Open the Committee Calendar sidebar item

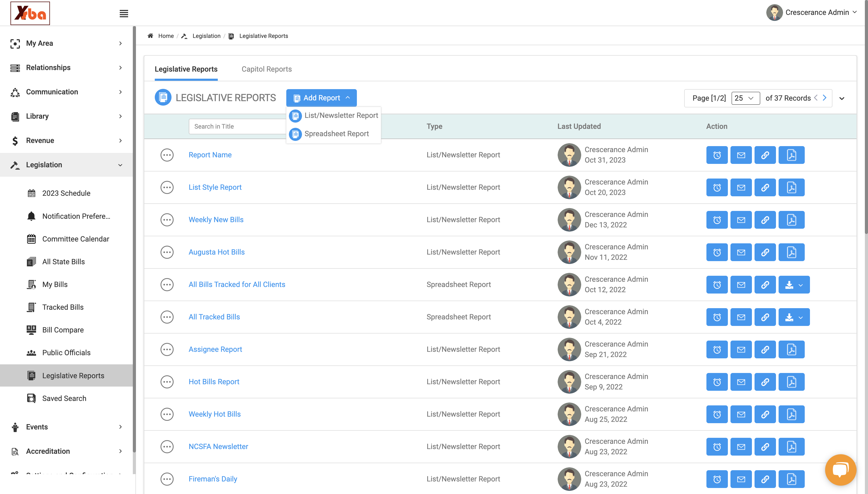pos(75,239)
